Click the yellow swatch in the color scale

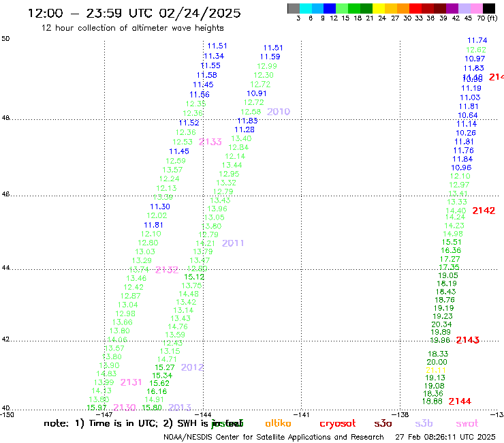click(x=379, y=8)
